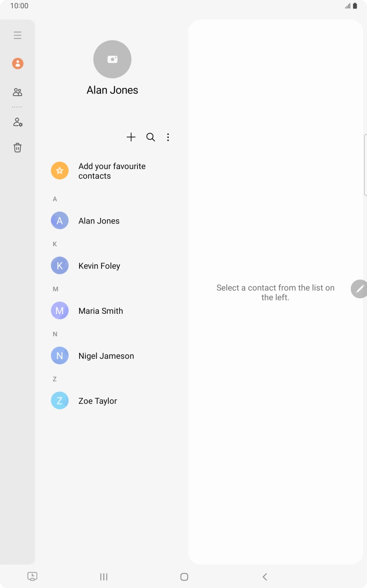Open Maria Smith's contact details
Viewport: 367px width, 588px height.
point(101,311)
